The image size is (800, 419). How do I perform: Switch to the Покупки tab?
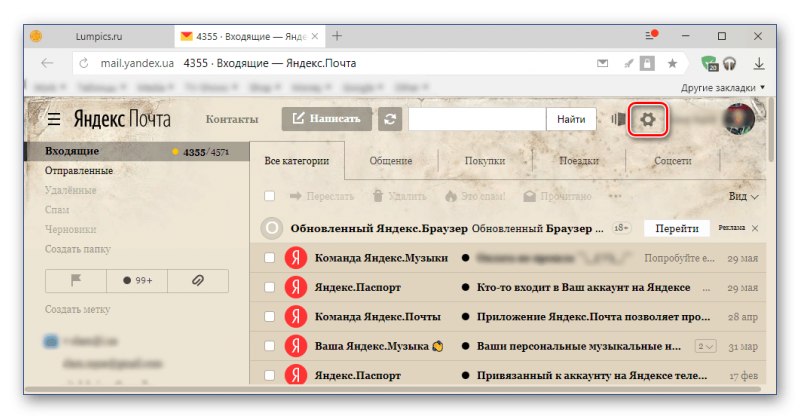tap(485, 161)
